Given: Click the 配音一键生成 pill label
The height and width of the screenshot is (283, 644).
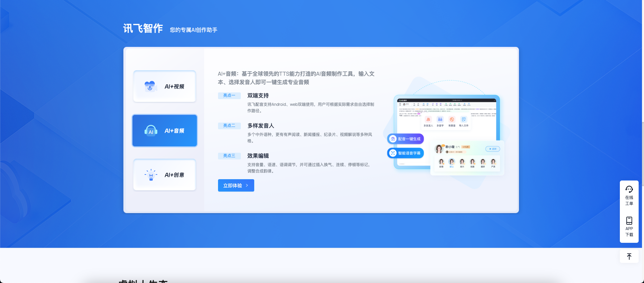Looking at the screenshot, I should [x=406, y=139].
